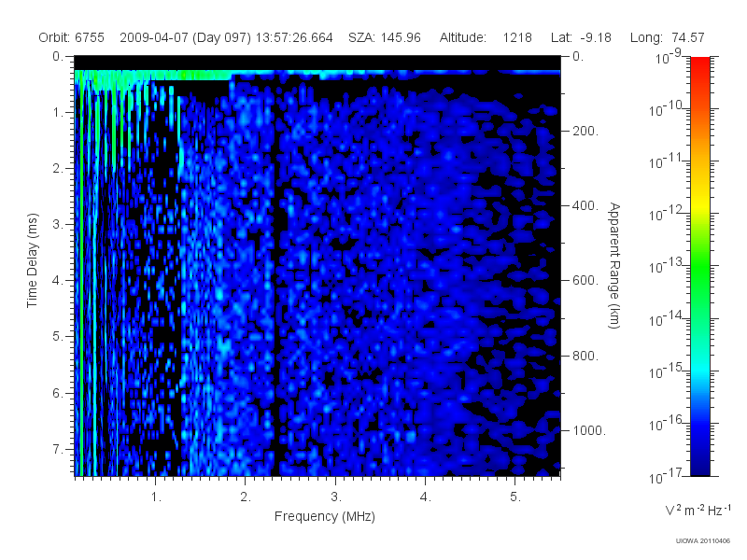
Task: Click the yellow section of the color bar
Action: [699, 203]
